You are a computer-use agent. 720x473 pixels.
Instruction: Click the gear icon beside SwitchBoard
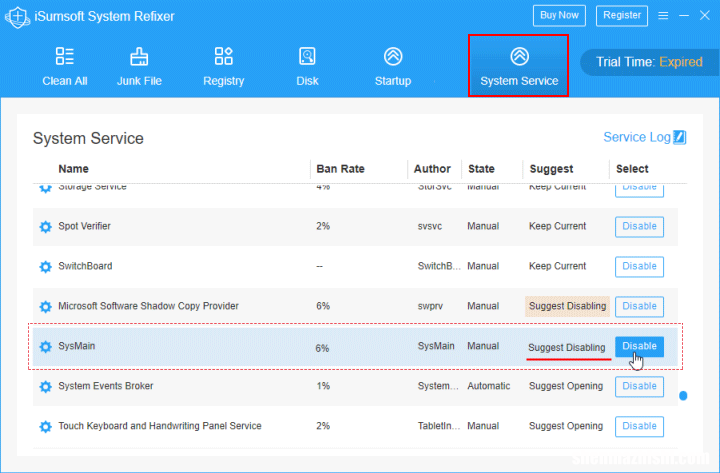coord(45,266)
